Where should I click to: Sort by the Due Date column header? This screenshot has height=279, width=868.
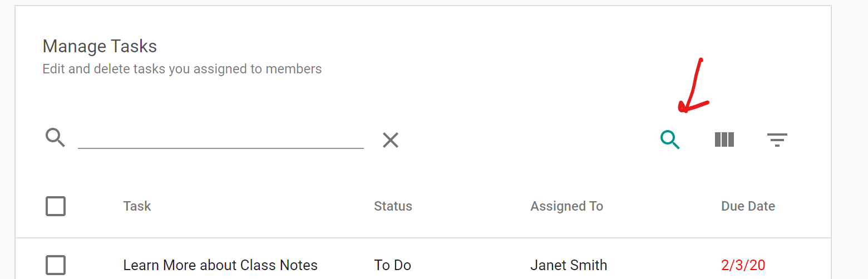[748, 206]
